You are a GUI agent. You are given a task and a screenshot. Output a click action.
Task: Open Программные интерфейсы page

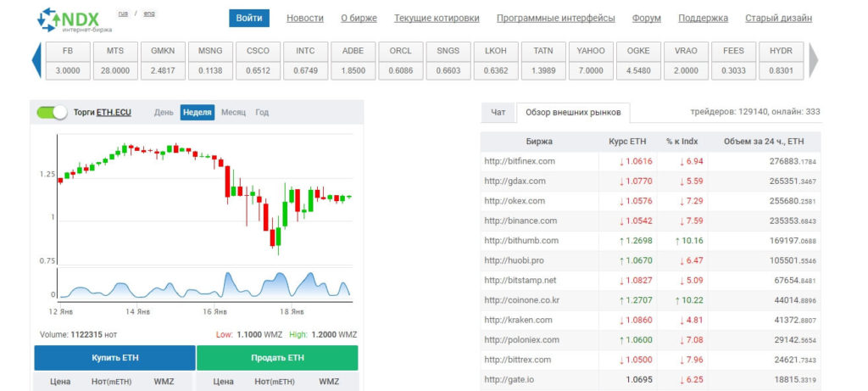click(556, 19)
